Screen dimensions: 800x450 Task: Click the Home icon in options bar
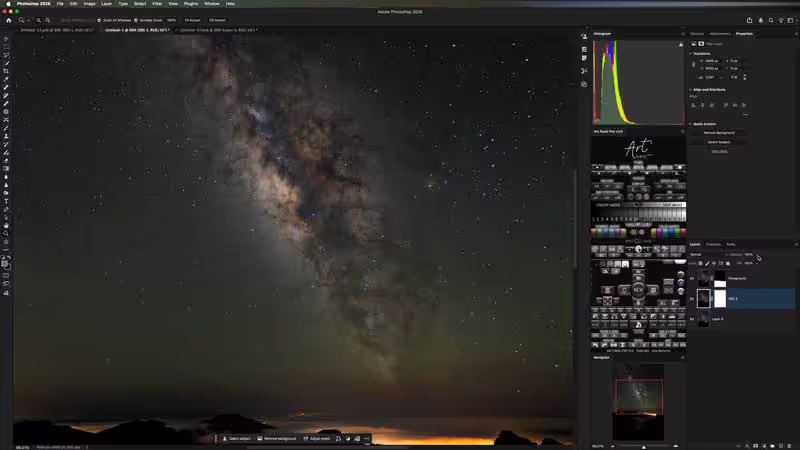(9, 20)
